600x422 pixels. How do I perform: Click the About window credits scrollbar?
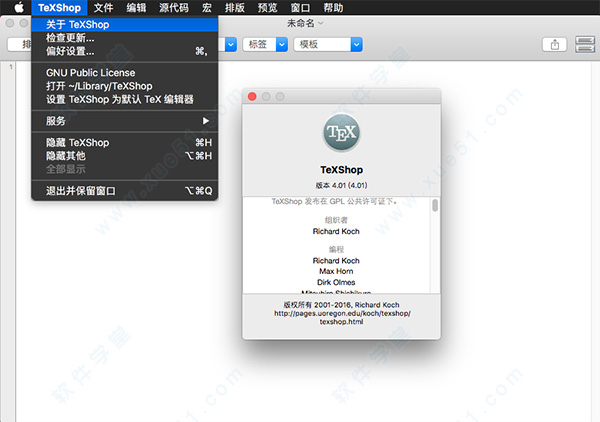[435, 205]
